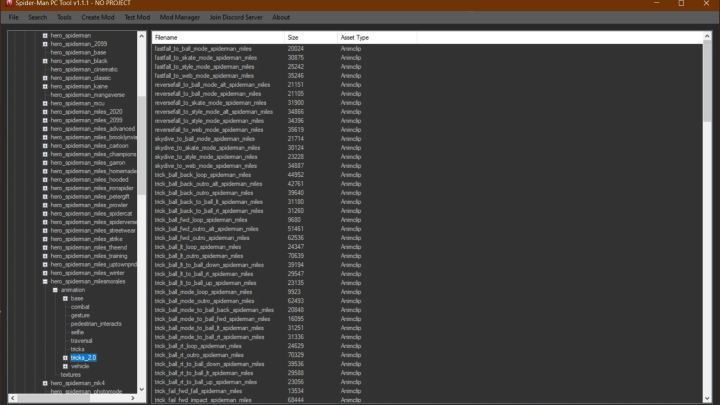This screenshot has width=720, height=405.
Task: Open the Create Mod menu
Action: 98,17
